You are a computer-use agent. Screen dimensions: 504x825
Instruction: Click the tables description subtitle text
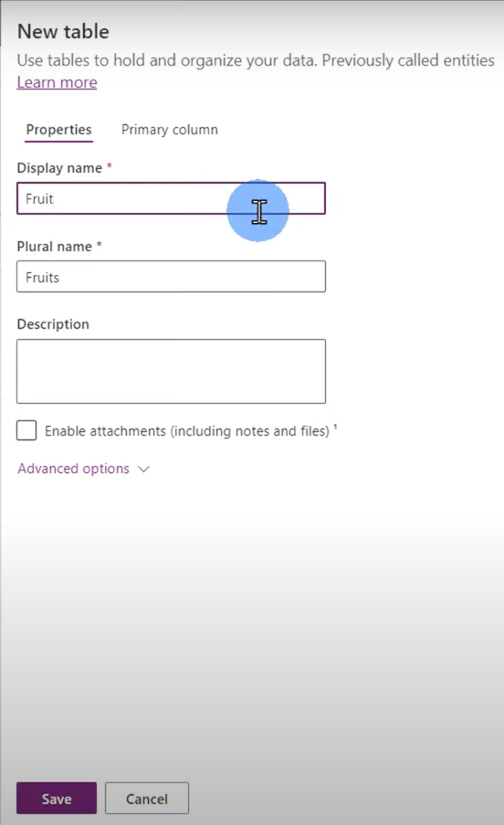click(256, 60)
